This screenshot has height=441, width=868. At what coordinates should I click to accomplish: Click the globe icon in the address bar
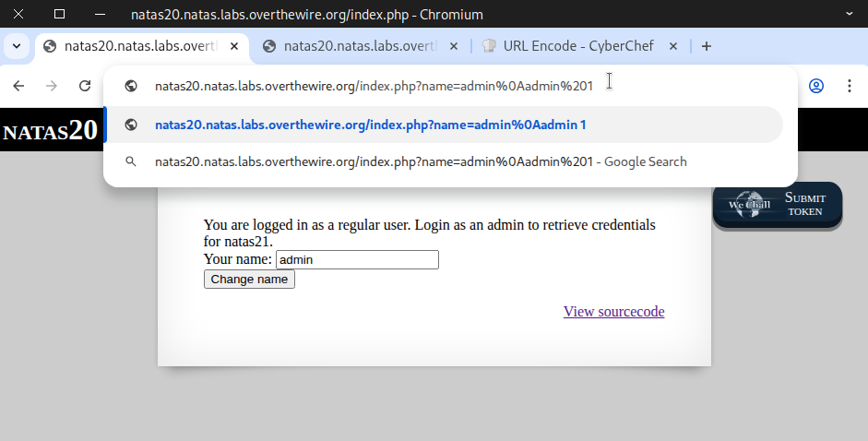131,86
